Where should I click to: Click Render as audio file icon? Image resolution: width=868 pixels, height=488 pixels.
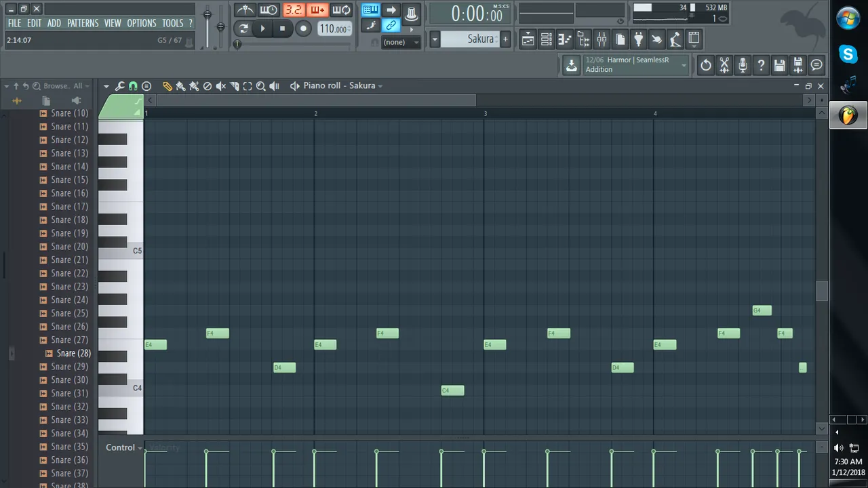tap(797, 65)
